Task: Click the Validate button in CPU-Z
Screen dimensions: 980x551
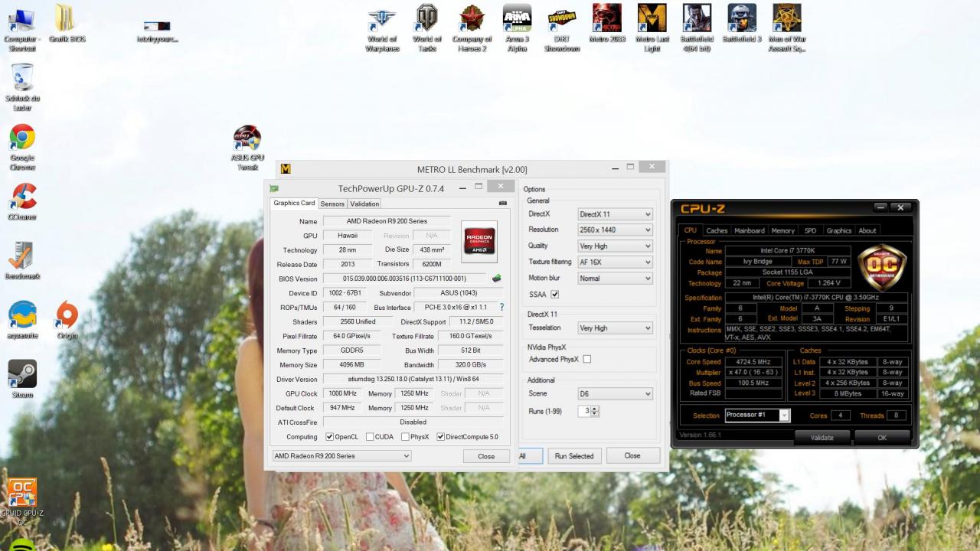Action: (x=822, y=438)
